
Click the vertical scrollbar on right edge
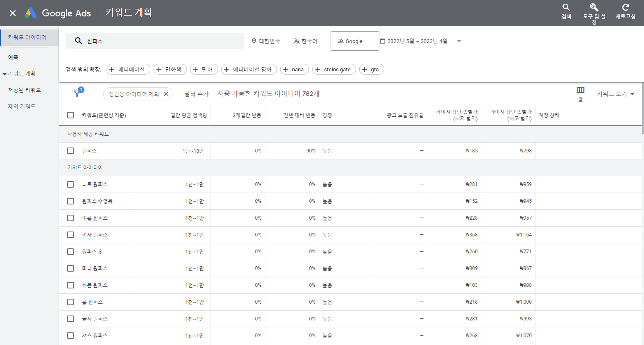coord(643,109)
